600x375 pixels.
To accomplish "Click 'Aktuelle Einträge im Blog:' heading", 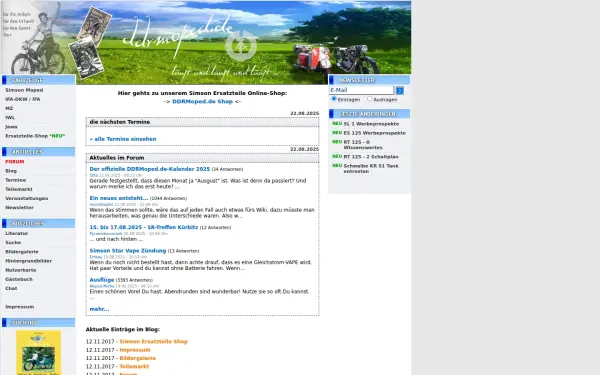I will (122, 329).
